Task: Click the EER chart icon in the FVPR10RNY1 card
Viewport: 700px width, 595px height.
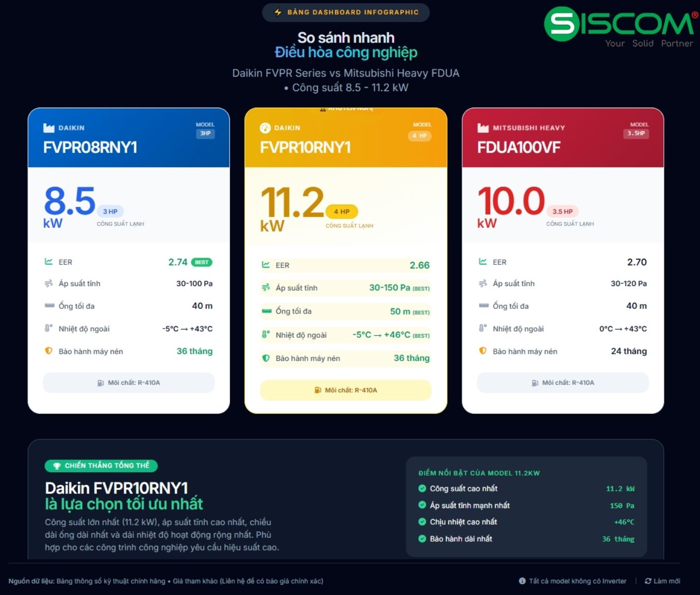Action: coord(266,265)
